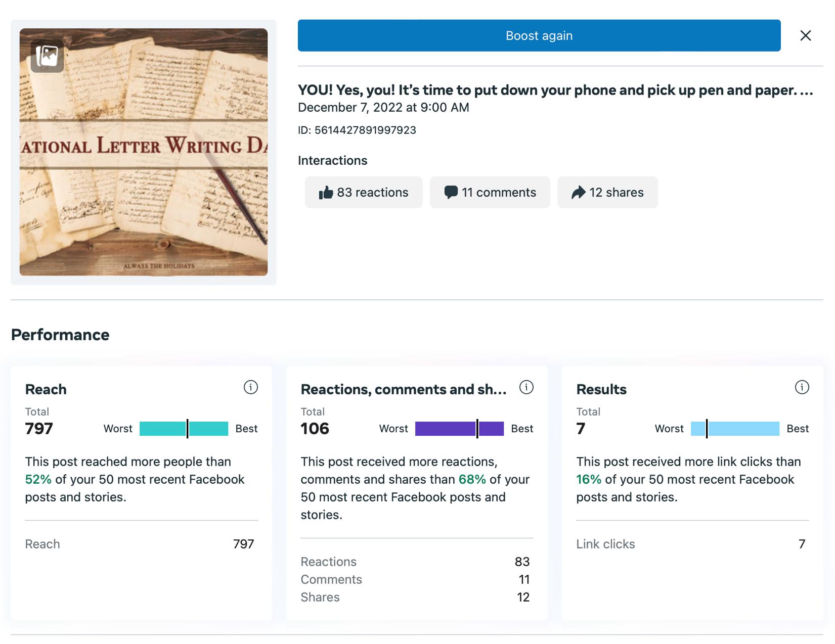Screen dimensions: 835x644
Task: Click the purple reactions performance bar
Action: point(459,429)
